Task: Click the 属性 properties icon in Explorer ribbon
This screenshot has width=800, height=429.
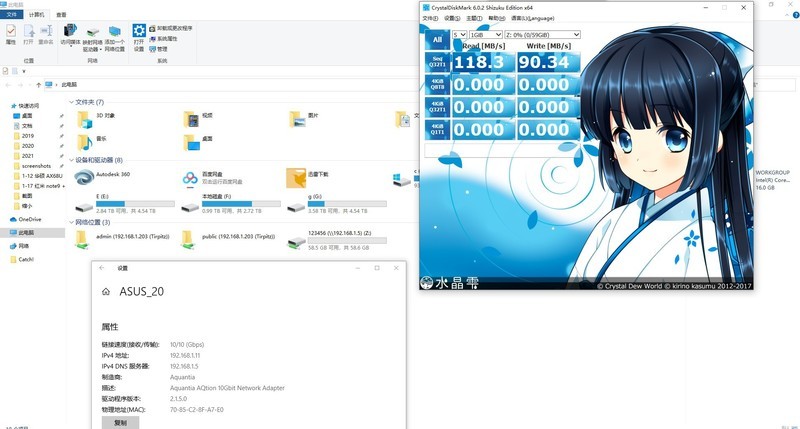Action: [x=11, y=34]
